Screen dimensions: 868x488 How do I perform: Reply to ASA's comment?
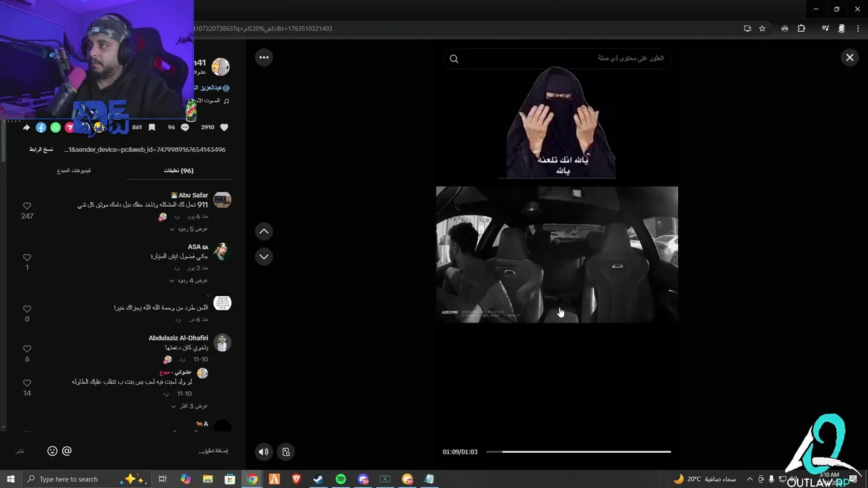click(x=177, y=267)
